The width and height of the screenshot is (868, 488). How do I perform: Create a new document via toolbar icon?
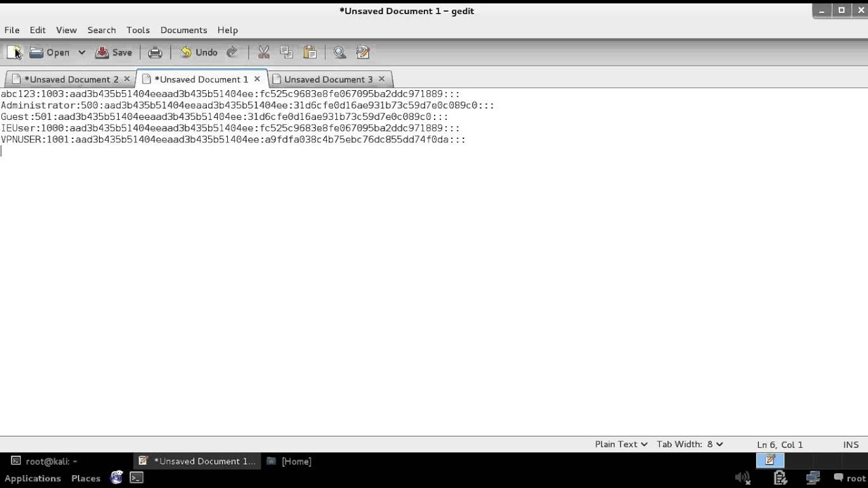[14, 52]
